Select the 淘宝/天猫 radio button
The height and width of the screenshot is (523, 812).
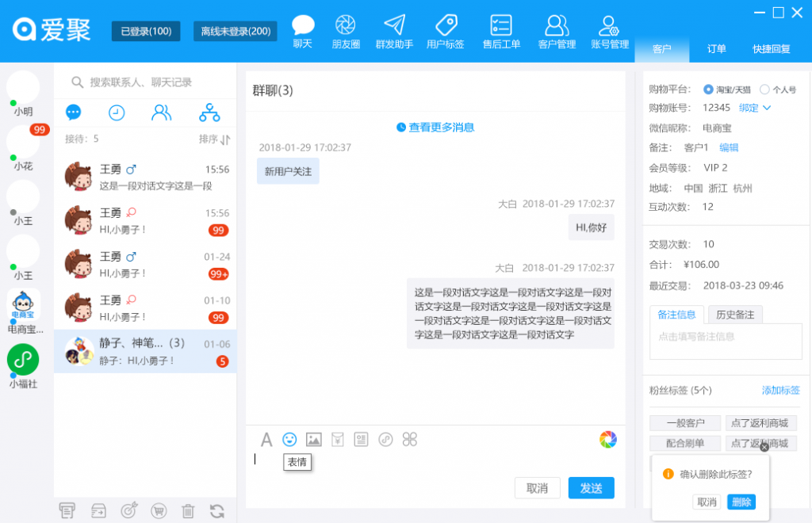pyautogui.click(x=708, y=90)
